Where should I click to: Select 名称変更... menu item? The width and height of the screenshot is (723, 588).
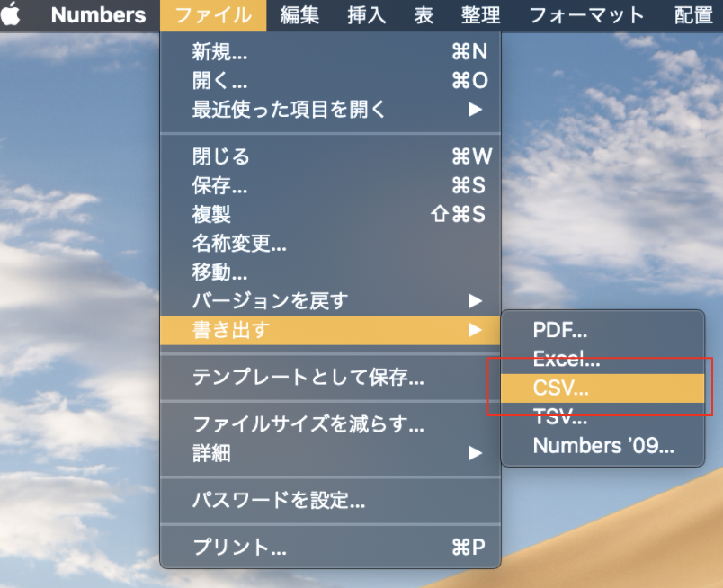click(x=330, y=243)
